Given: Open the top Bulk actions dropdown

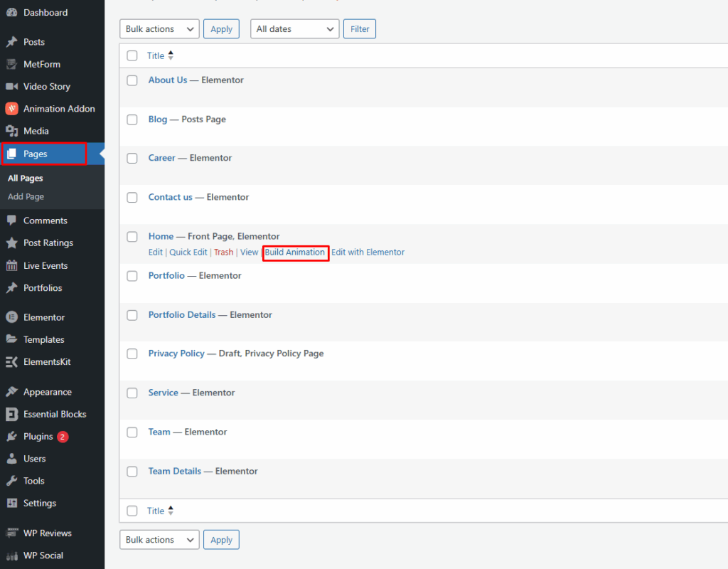Looking at the screenshot, I should (159, 29).
